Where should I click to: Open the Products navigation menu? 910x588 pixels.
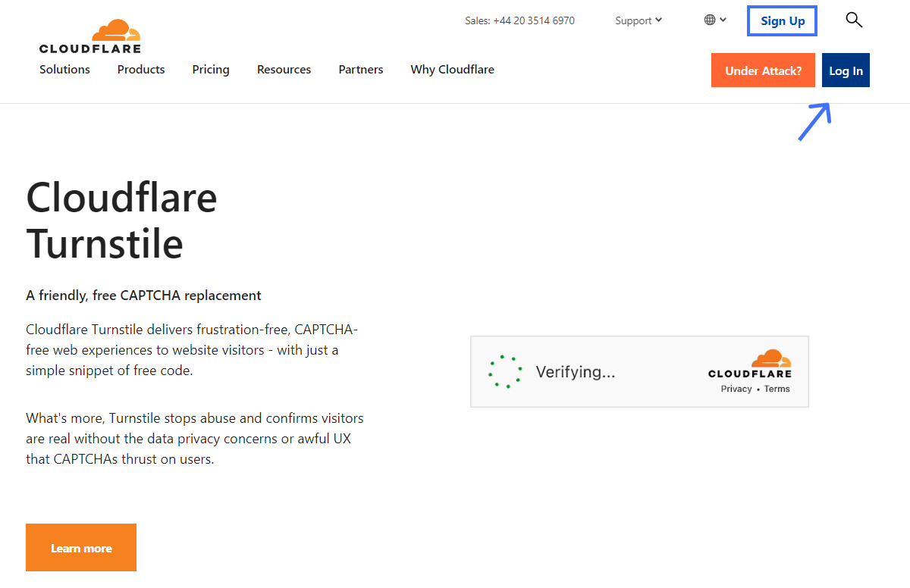(x=141, y=70)
